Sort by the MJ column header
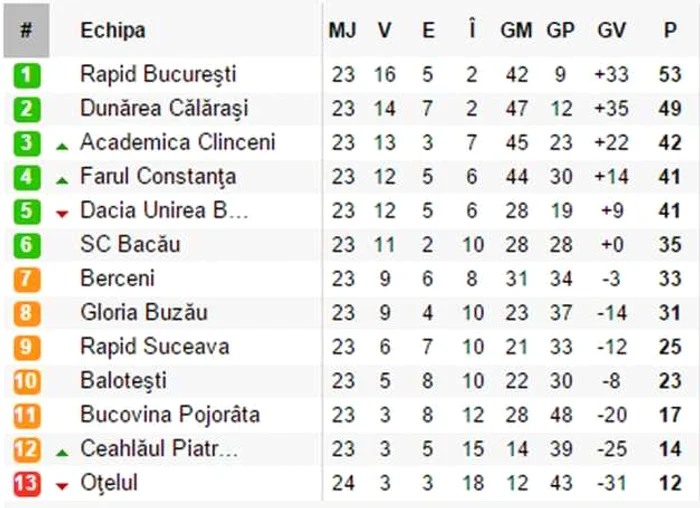This screenshot has width=700, height=508. tap(342, 30)
